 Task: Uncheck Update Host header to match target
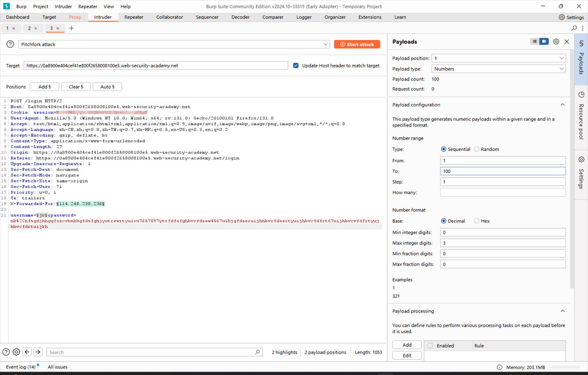(295, 65)
